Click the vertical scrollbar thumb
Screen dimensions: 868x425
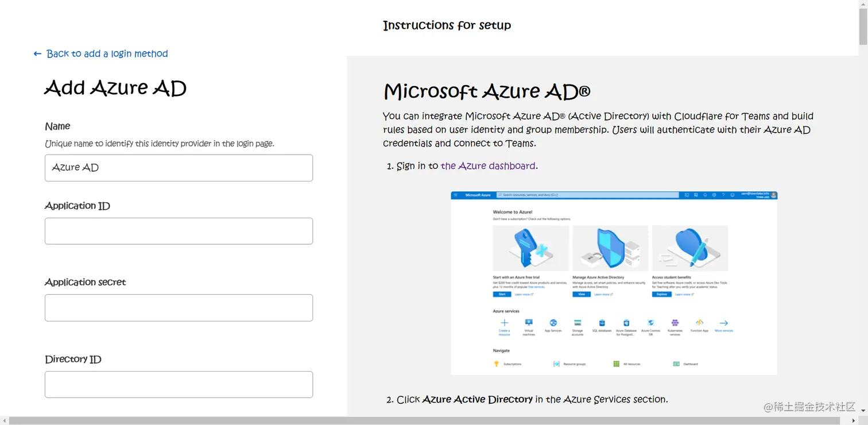click(863, 26)
